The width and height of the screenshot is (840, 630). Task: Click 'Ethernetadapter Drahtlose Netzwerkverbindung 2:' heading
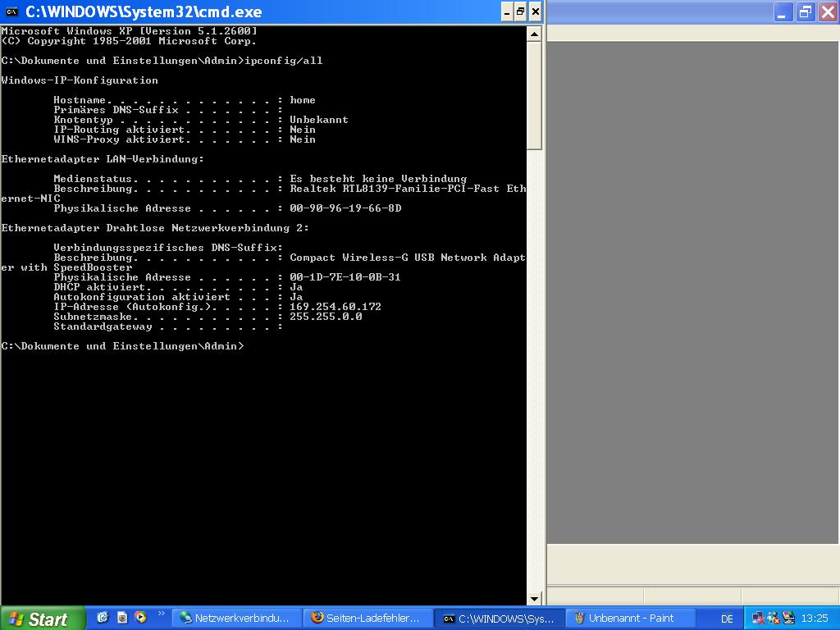(155, 228)
